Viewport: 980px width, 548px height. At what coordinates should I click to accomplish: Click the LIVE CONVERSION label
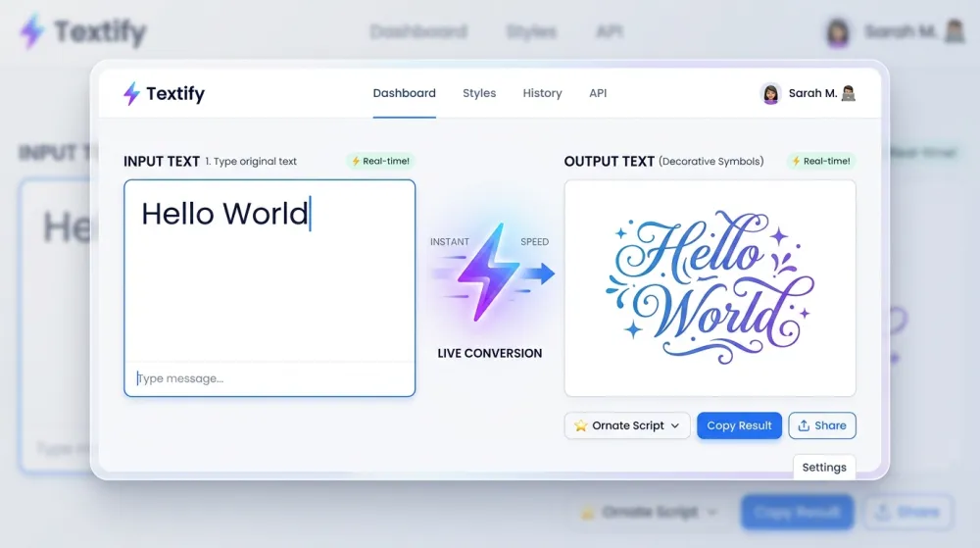[x=489, y=353]
